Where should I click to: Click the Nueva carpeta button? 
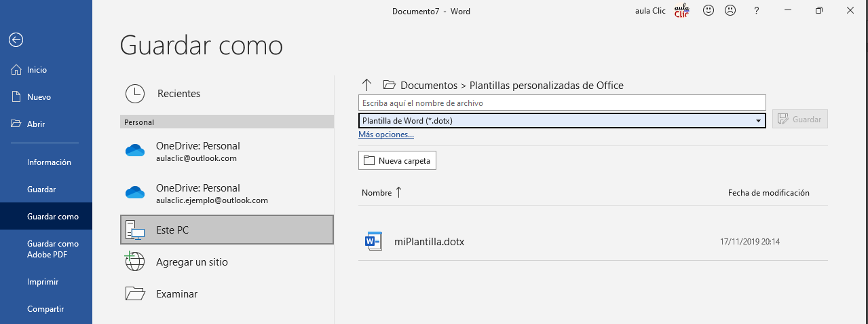point(397,161)
